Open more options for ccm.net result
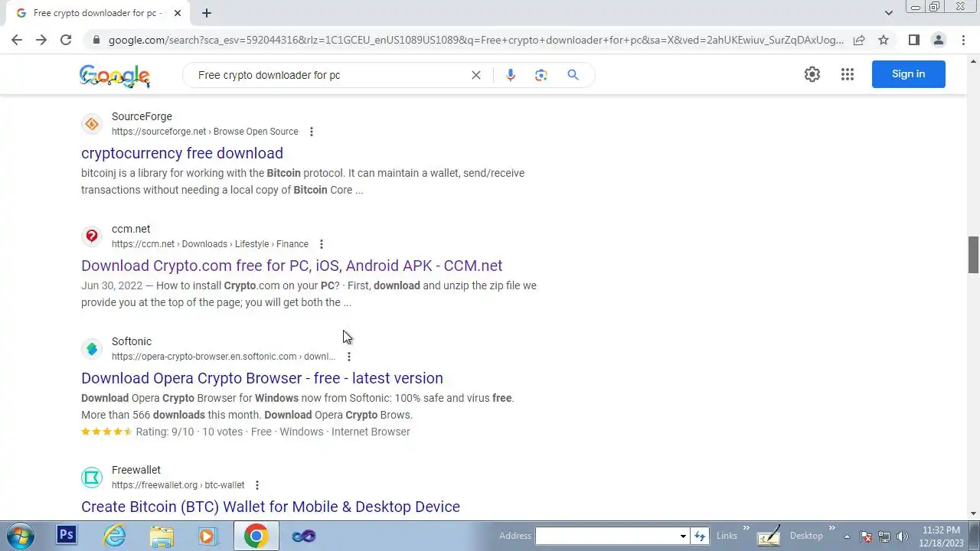 322,244
